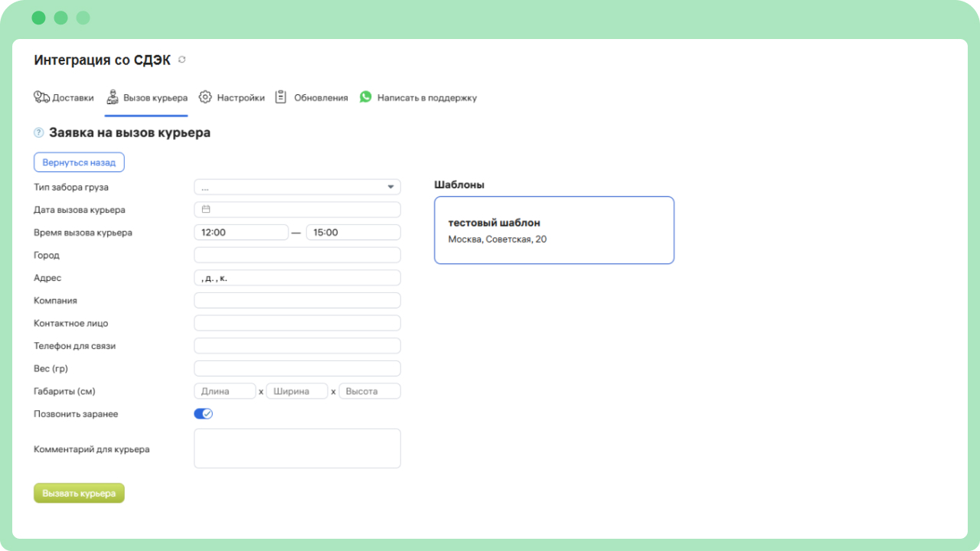This screenshot has height=551, width=980.
Task: Click the Заявка на вызов курьера heading
Action: point(129,132)
